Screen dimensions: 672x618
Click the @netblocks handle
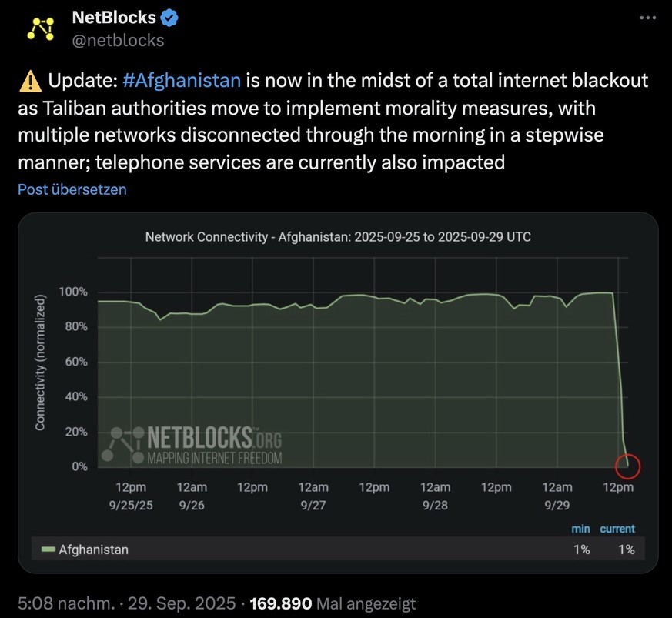[x=118, y=39]
